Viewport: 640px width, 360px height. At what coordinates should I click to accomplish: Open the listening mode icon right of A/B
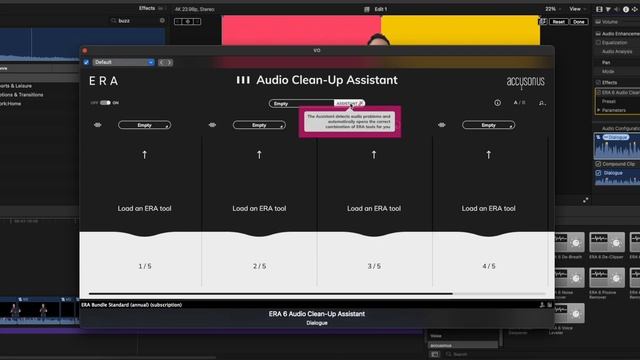[x=542, y=103]
